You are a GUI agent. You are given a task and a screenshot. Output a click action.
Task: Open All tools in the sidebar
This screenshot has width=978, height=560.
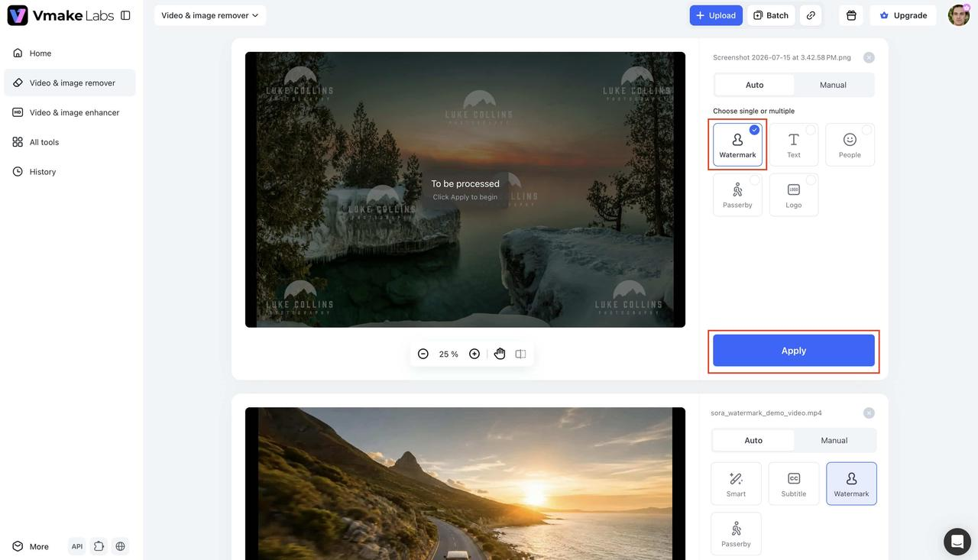70,142
